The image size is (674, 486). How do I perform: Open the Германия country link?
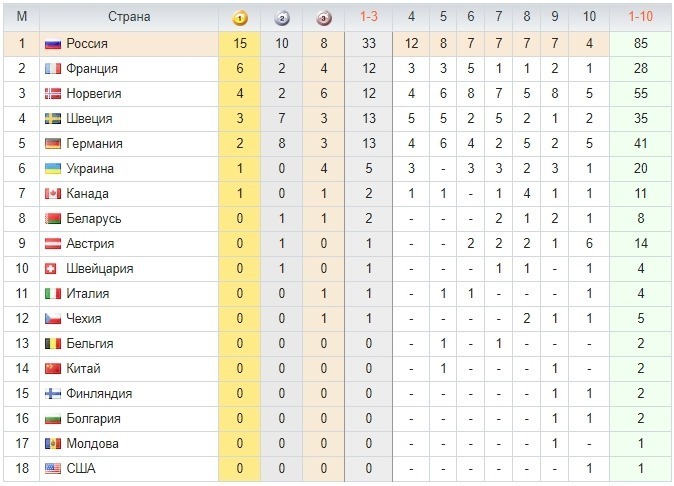[94, 144]
